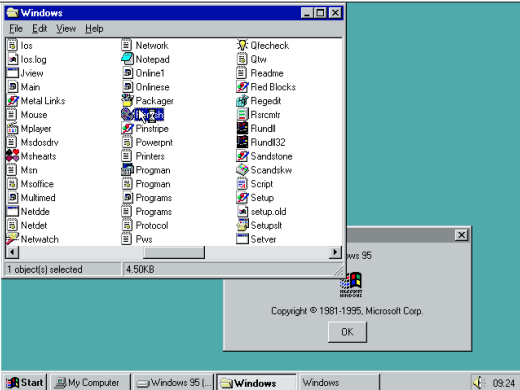Select the Rsrcmtr resource meter icon

242,114
